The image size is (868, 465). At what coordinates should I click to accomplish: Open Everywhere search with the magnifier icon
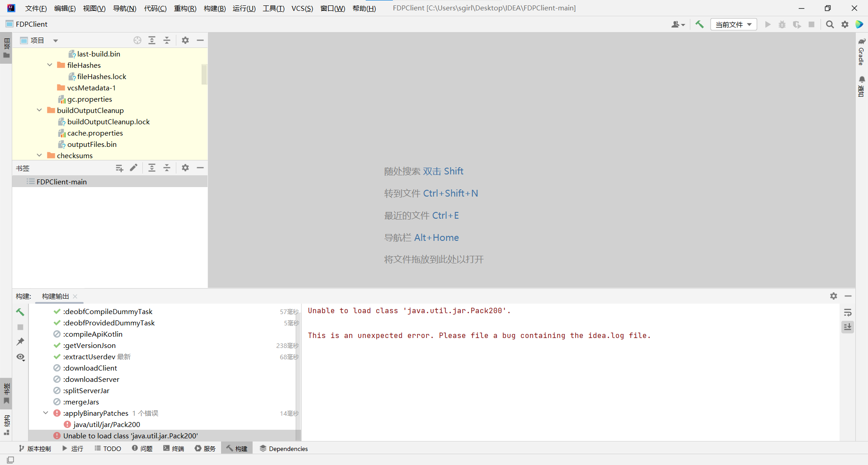tap(830, 24)
